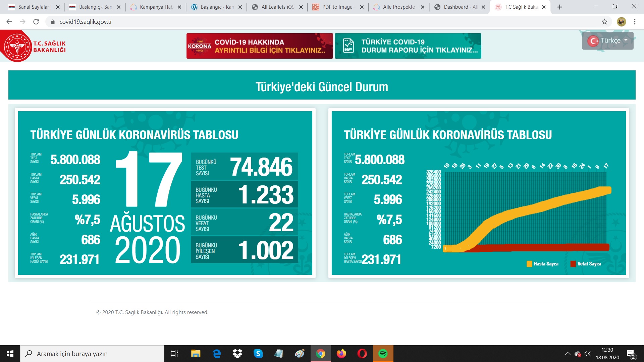This screenshot has width=644, height=362.
Task: Expand the Türkçe language dropdown
Action: click(607, 41)
